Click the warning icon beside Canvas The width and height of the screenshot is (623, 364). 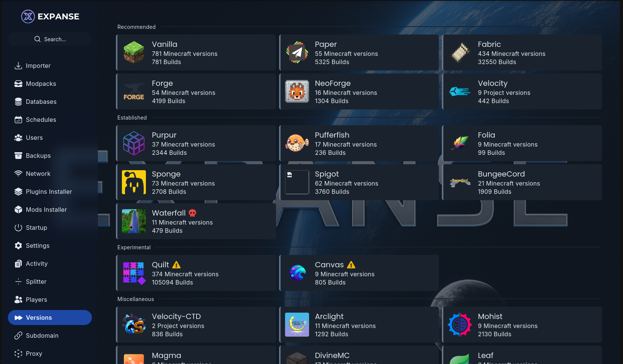(351, 265)
